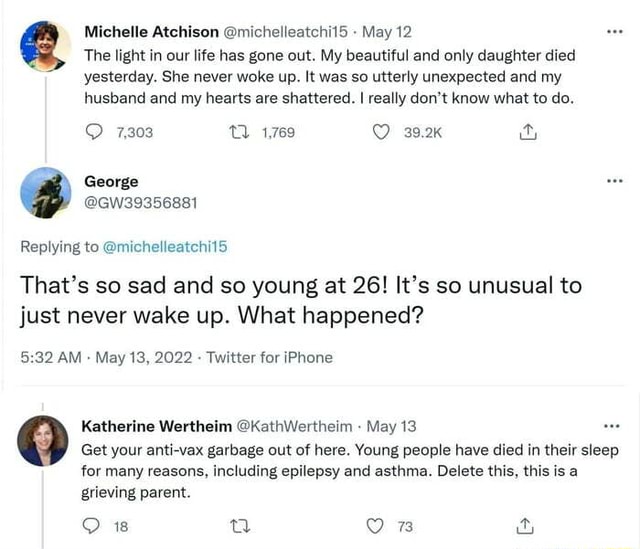Reply to Katherine Wertheim's tweet
This screenshot has width=640, height=549.
click(95, 527)
